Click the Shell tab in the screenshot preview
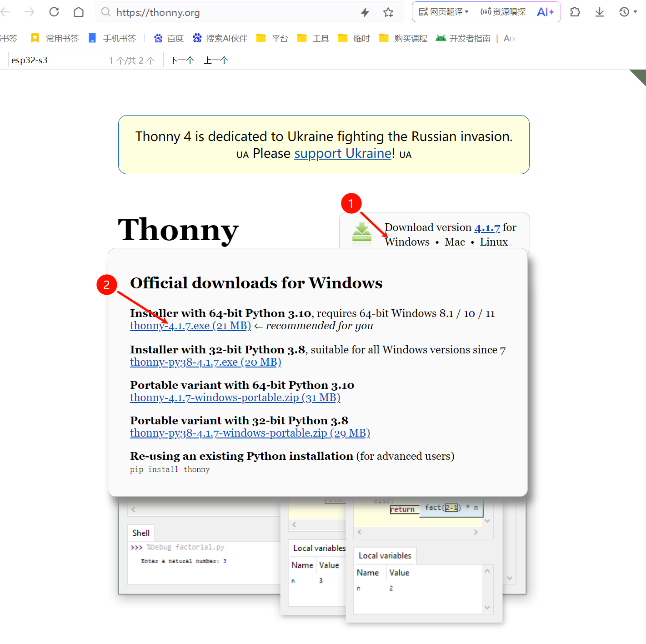The height and width of the screenshot is (644, 646). (141, 533)
